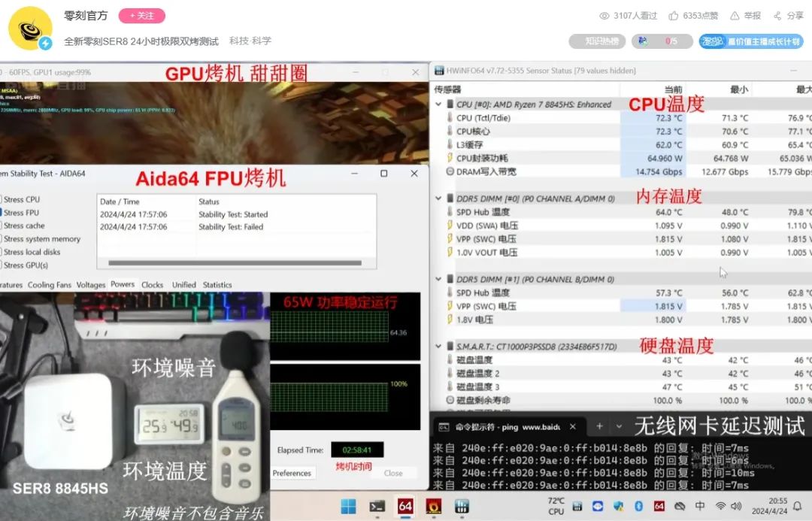
Task: Click the pink follow button beside 零刻官方
Action: point(142,16)
